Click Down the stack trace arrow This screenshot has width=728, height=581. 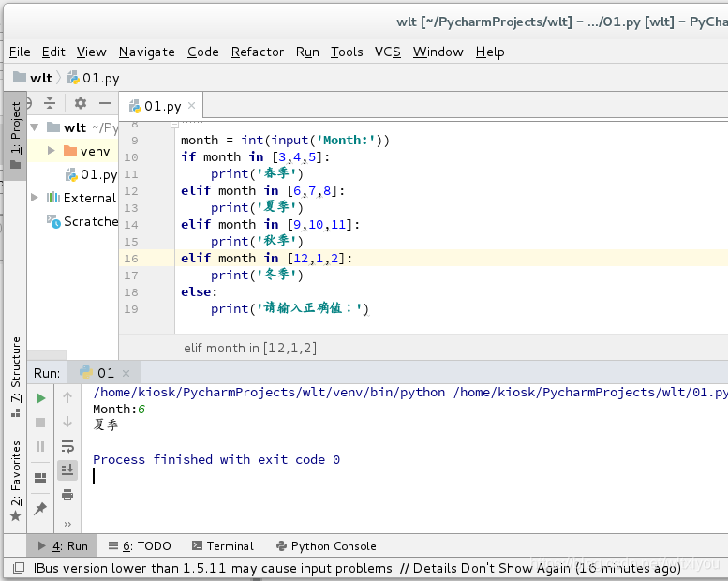pos(67,422)
